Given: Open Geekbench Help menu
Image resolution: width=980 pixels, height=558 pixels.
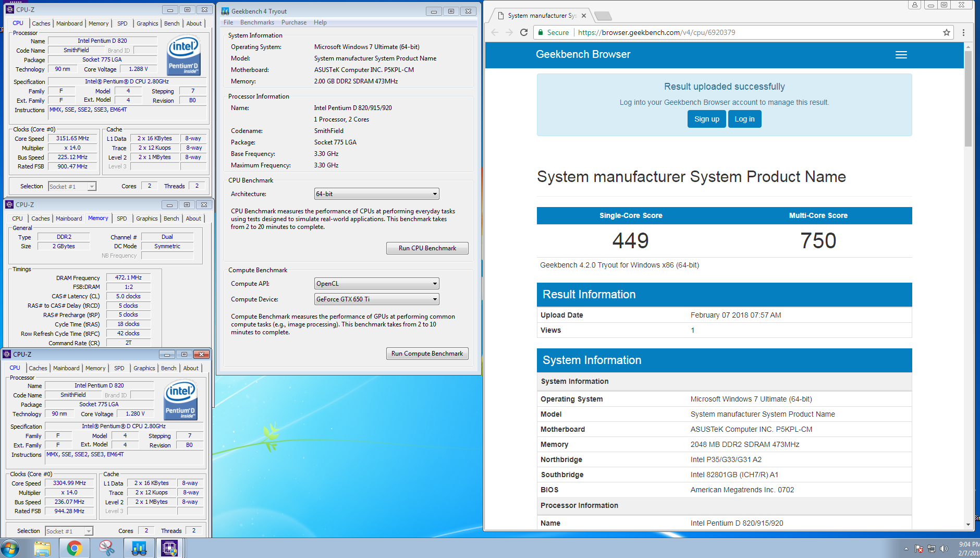Looking at the screenshot, I should (320, 22).
